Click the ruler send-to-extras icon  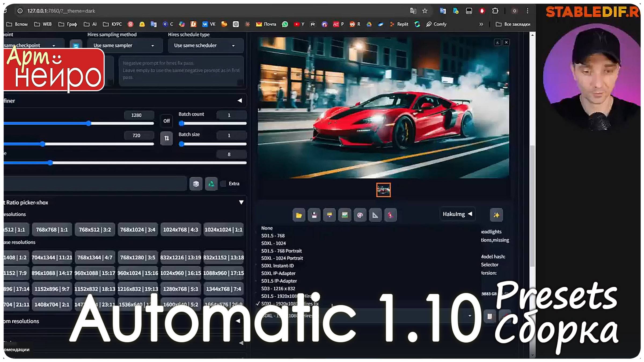pos(375,215)
